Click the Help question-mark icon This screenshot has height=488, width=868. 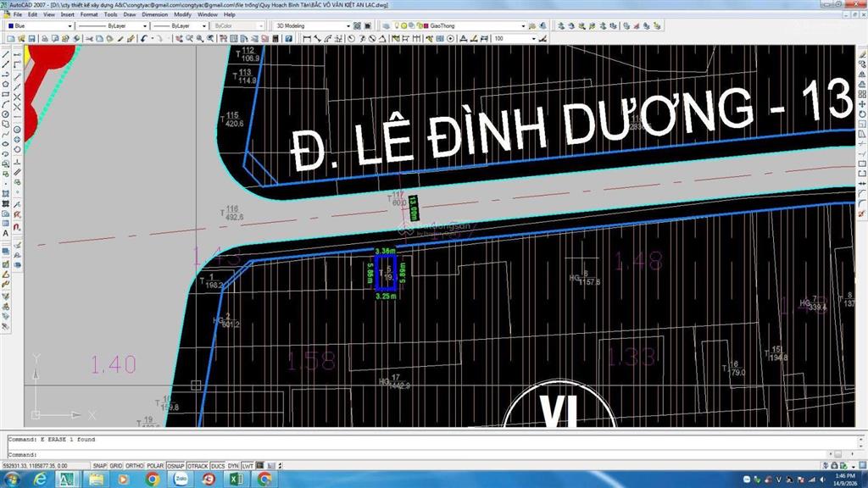click(x=288, y=39)
